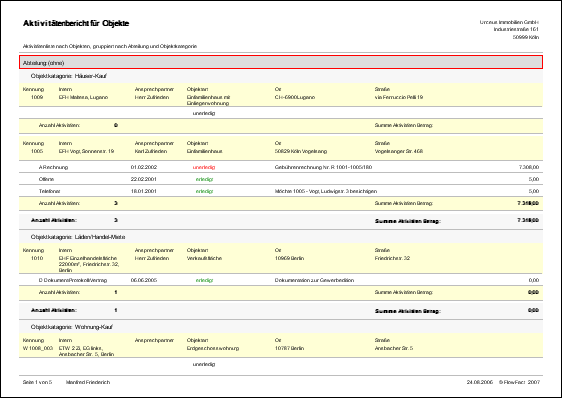Click the Aktivitätenliste nach Objekten subtitle line
The width and height of the screenshot is (562, 398).
pyautogui.click(x=110, y=46)
